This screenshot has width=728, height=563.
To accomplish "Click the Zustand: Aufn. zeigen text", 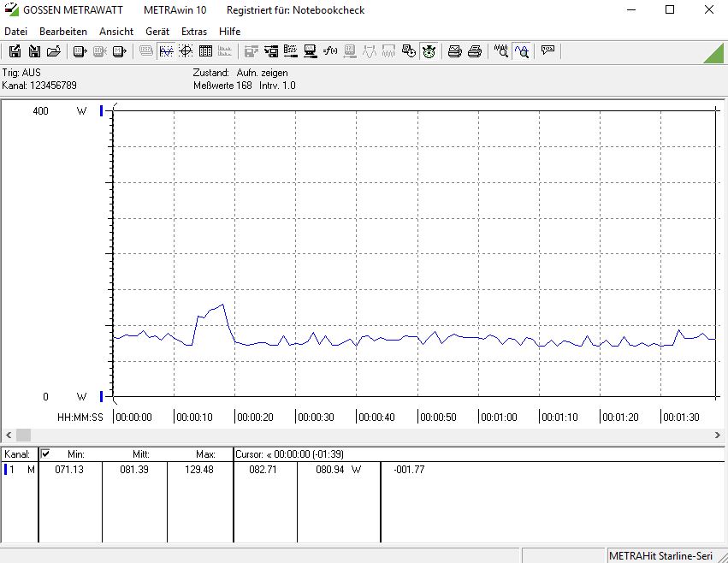I will (x=240, y=73).
